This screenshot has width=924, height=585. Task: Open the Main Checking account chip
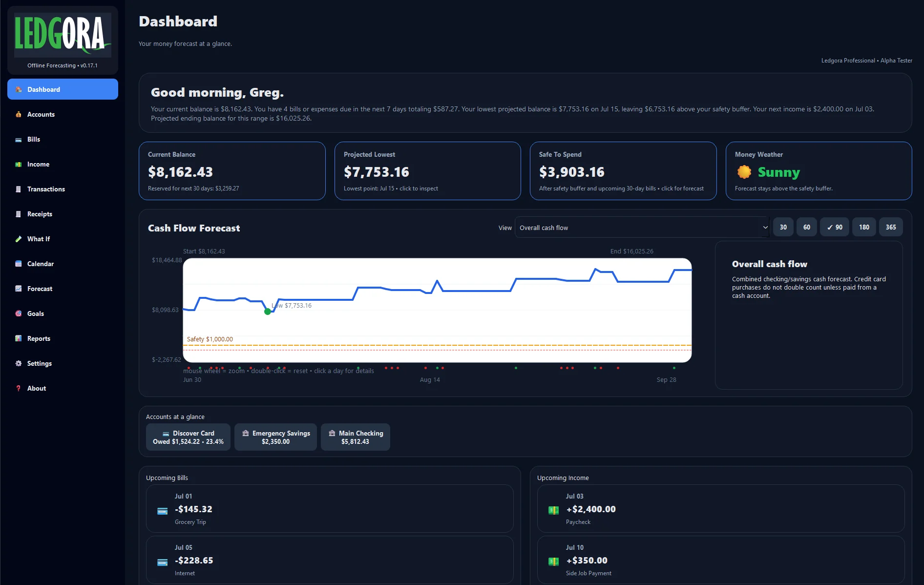pos(355,437)
